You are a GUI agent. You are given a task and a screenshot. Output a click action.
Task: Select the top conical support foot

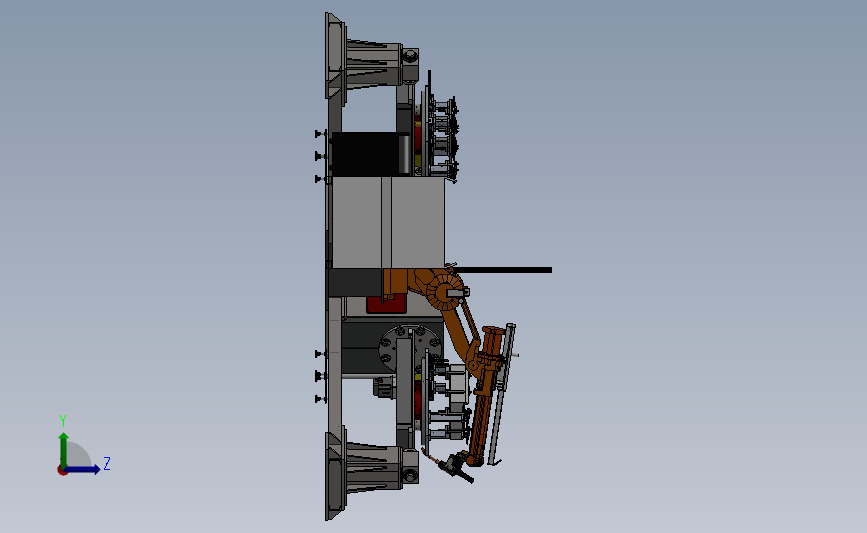point(372,63)
